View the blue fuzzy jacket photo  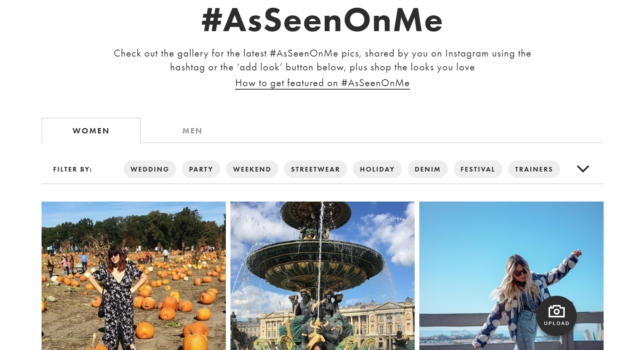(511, 276)
